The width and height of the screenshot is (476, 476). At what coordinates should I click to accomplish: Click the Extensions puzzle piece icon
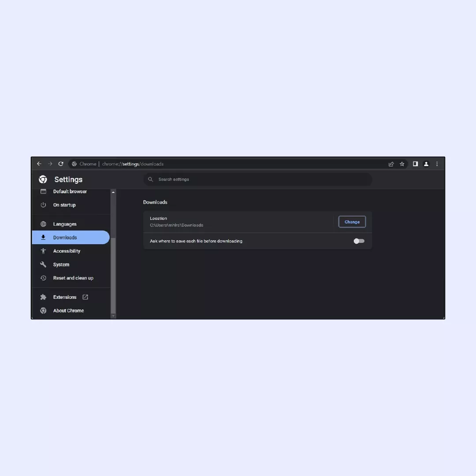[43, 297]
